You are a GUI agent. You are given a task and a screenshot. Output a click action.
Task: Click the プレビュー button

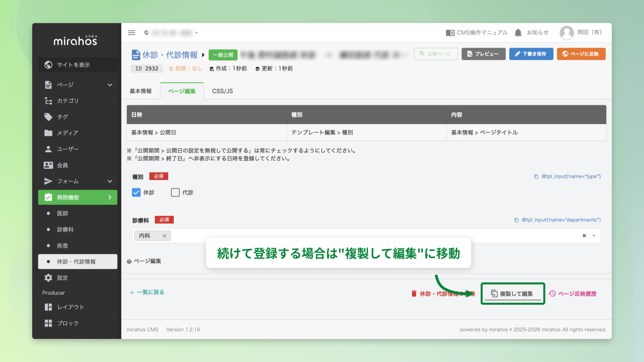coord(483,54)
